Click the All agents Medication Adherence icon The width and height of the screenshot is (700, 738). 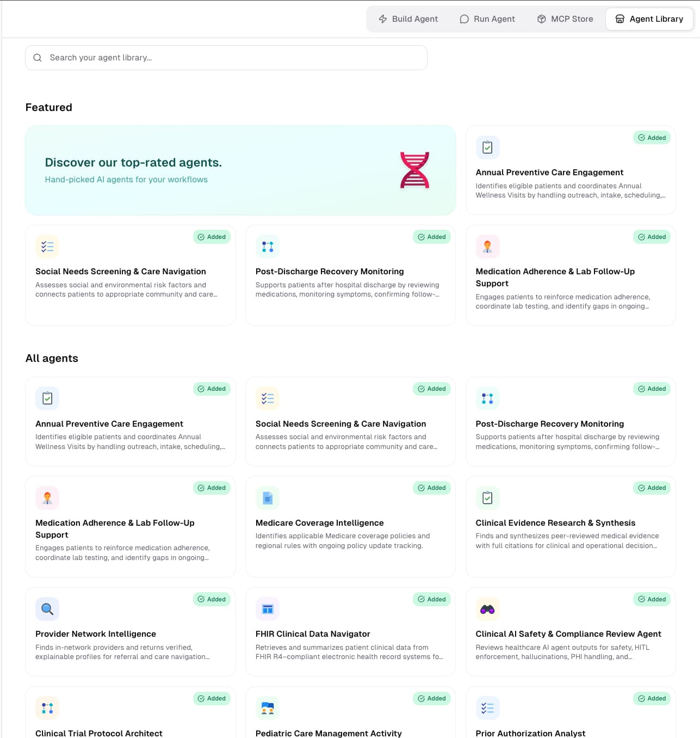point(47,498)
